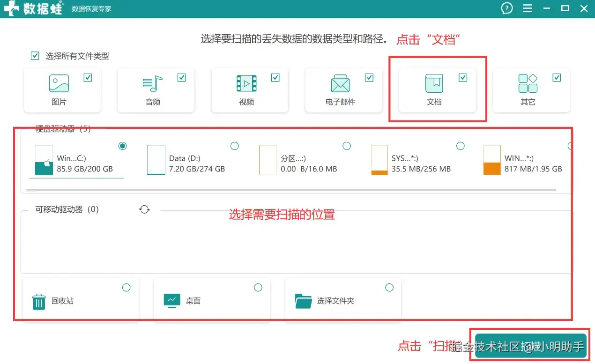595x364 pixels.
Task: Click the 0.00 B/16.0 MB text
Action: (x=309, y=169)
